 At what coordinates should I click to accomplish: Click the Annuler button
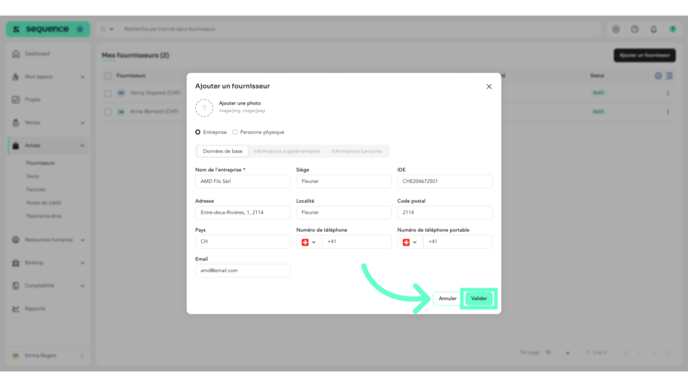pyautogui.click(x=447, y=298)
